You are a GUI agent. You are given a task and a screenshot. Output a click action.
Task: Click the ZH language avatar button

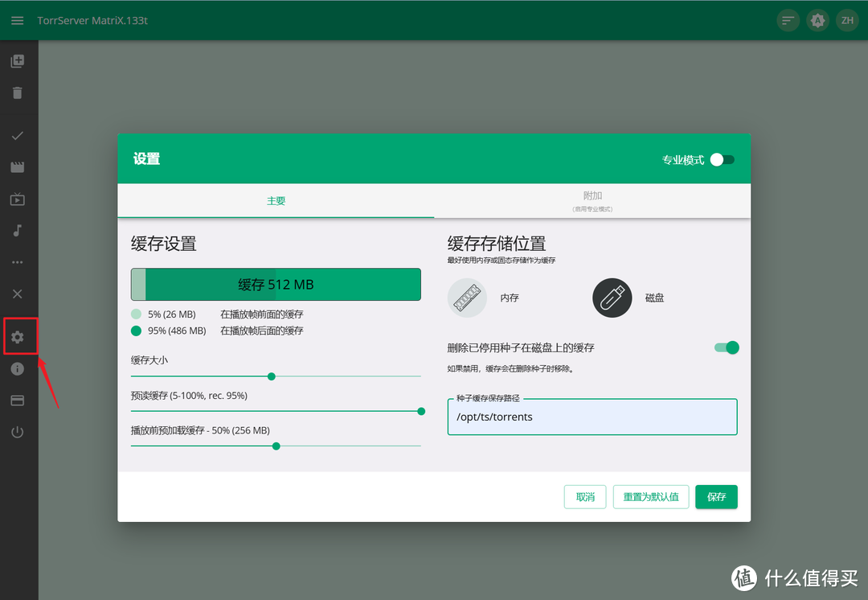tap(848, 20)
